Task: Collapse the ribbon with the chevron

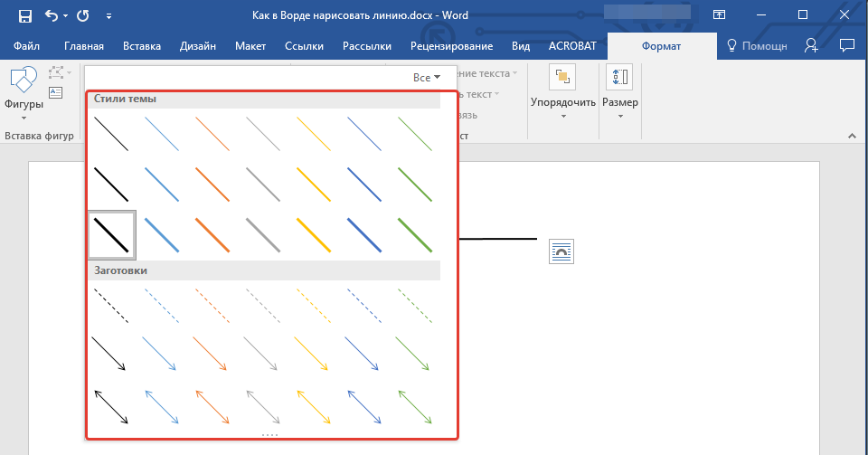Action: coord(852,136)
